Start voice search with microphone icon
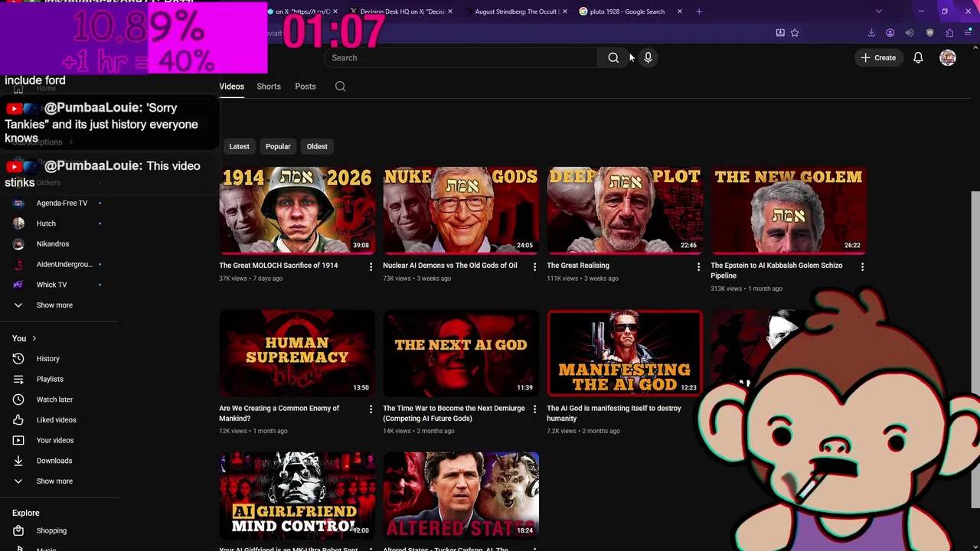 648,57
